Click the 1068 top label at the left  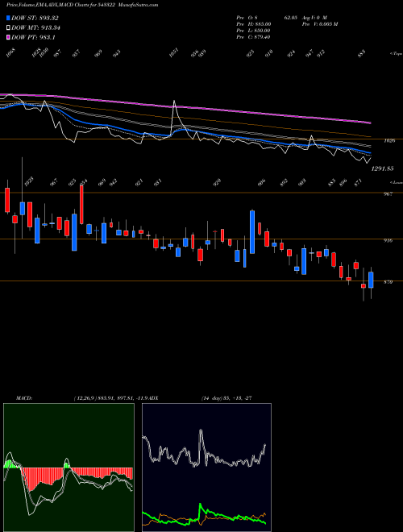click(11, 53)
